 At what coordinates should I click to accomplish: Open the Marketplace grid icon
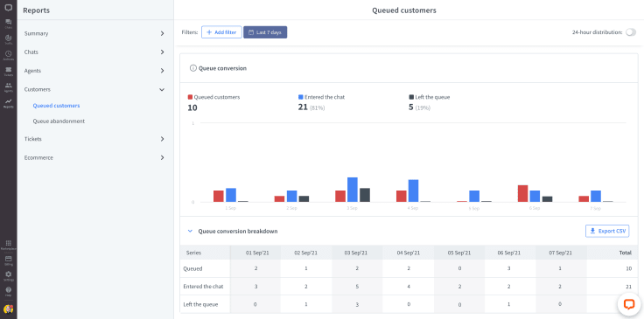(8, 245)
